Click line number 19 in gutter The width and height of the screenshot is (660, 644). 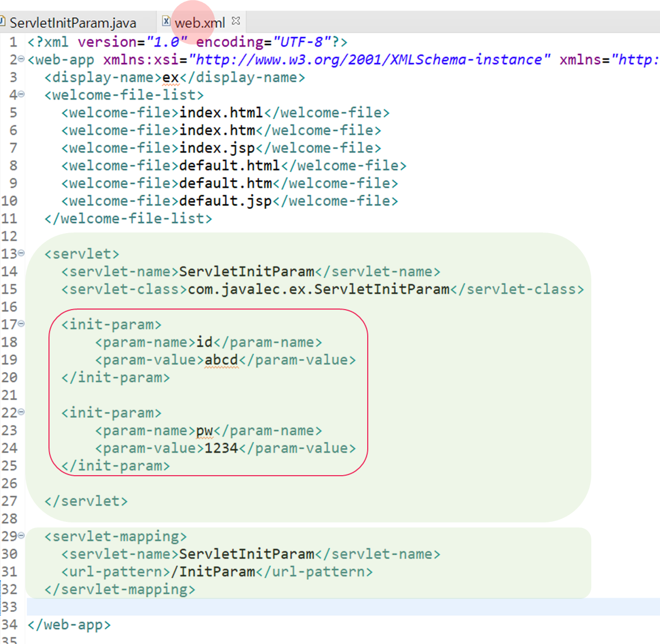(x=9, y=360)
